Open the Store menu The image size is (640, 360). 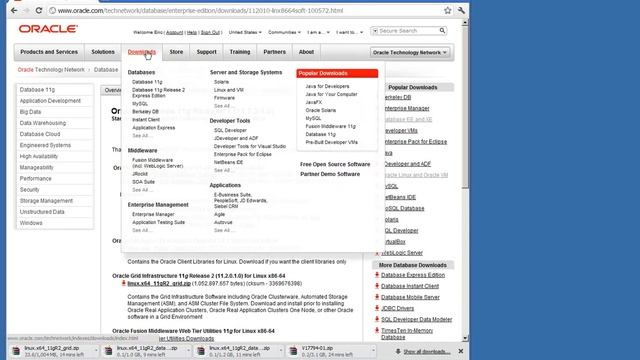pyautogui.click(x=176, y=52)
